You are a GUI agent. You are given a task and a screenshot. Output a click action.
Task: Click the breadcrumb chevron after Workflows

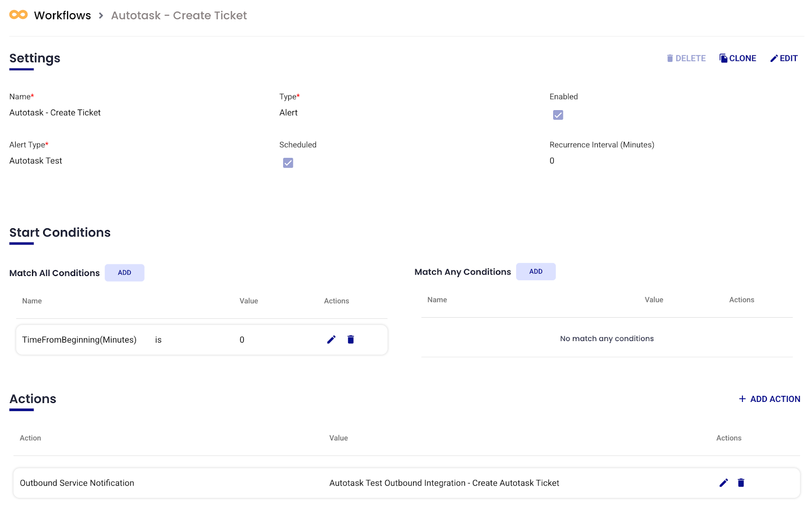[x=101, y=16]
